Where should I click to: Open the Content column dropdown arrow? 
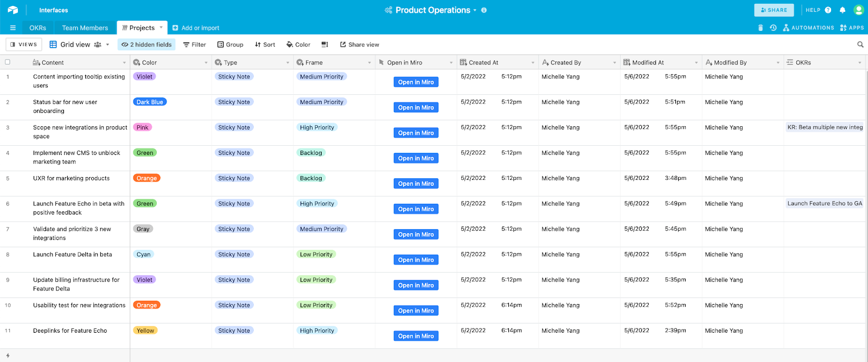tap(124, 63)
